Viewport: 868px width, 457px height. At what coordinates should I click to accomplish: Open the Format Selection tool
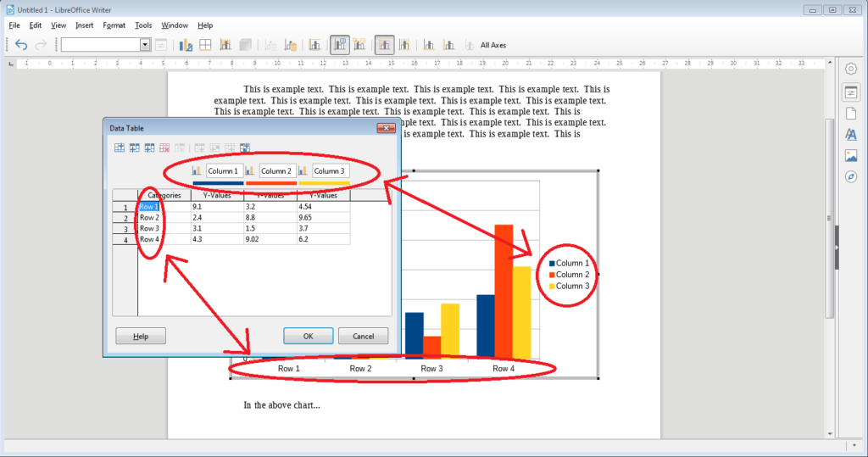[160, 45]
